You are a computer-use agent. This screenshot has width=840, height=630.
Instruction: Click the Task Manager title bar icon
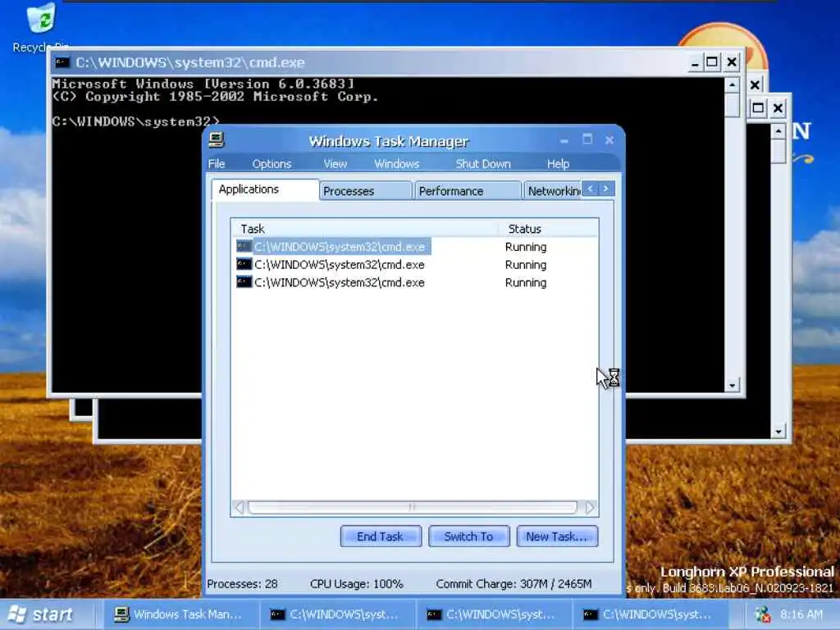217,140
